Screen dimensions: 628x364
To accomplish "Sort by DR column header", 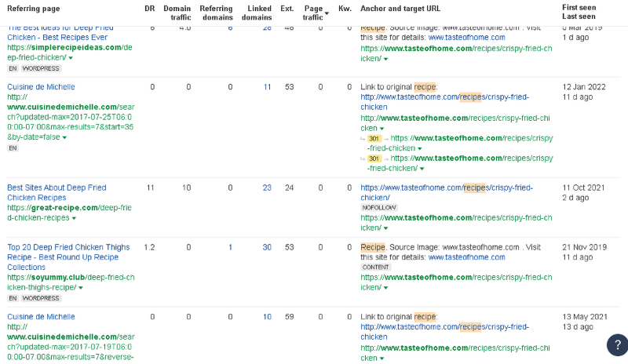I will (150, 9).
